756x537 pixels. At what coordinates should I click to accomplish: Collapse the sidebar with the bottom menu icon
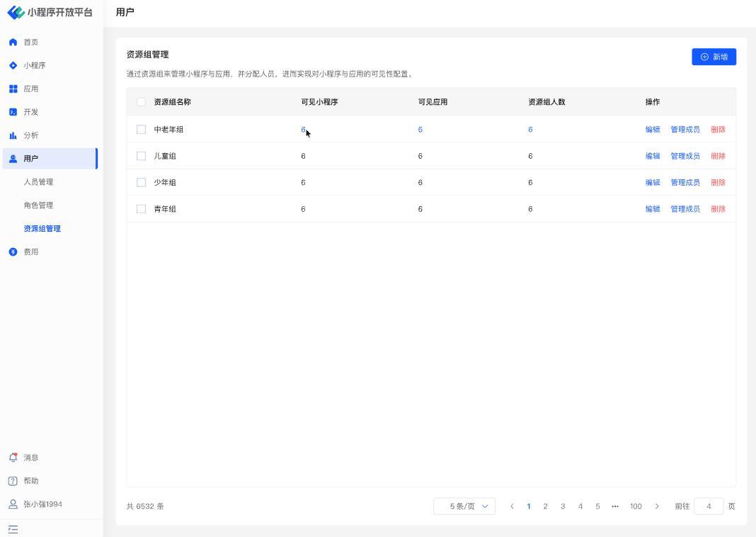[x=13, y=529]
